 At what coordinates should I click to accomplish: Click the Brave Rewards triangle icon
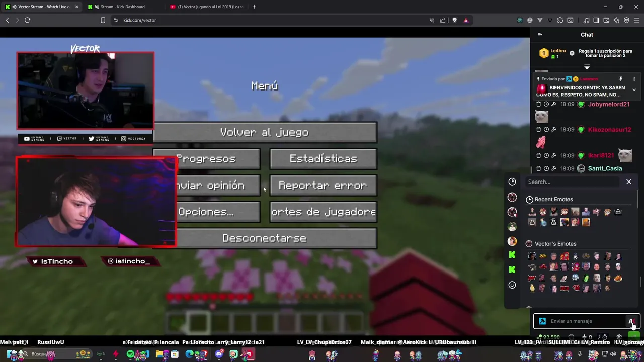click(x=466, y=20)
